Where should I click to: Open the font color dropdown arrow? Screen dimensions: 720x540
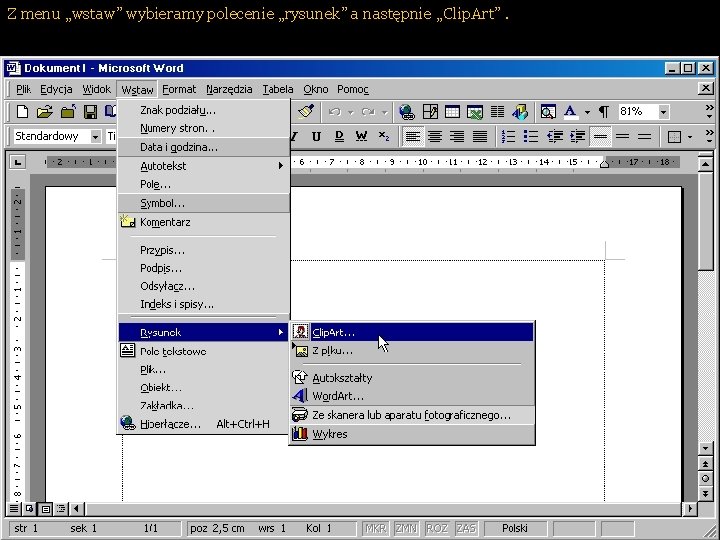(587, 112)
